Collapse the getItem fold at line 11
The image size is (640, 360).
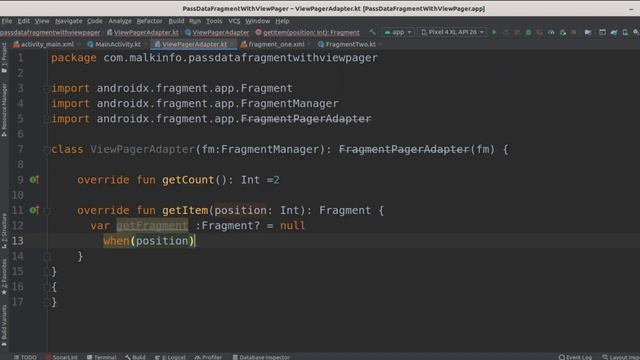(x=46, y=211)
